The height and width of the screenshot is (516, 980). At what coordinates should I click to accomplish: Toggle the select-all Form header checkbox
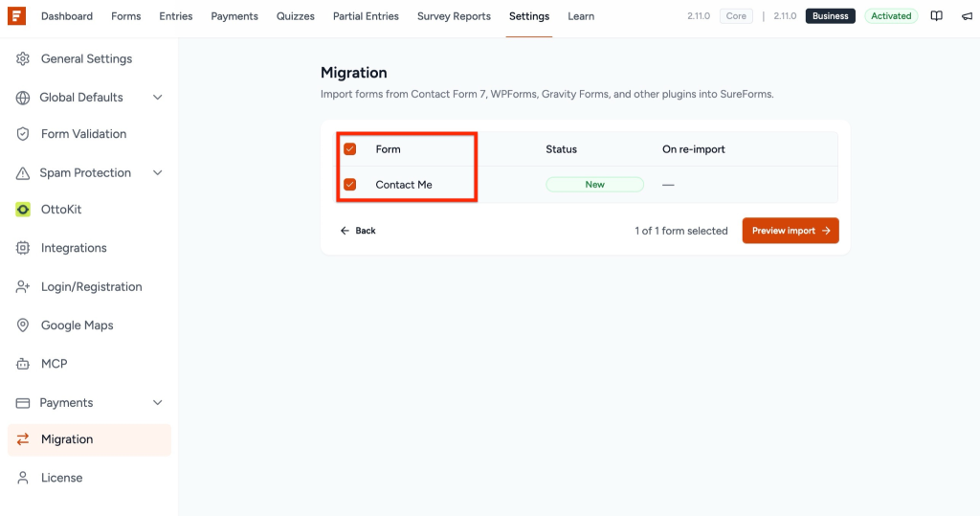pos(350,148)
